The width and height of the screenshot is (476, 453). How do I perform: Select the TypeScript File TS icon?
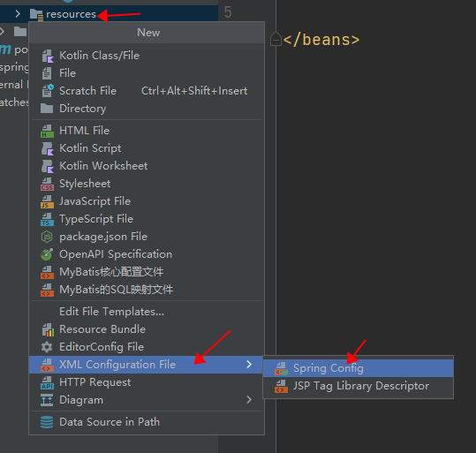point(47,219)
